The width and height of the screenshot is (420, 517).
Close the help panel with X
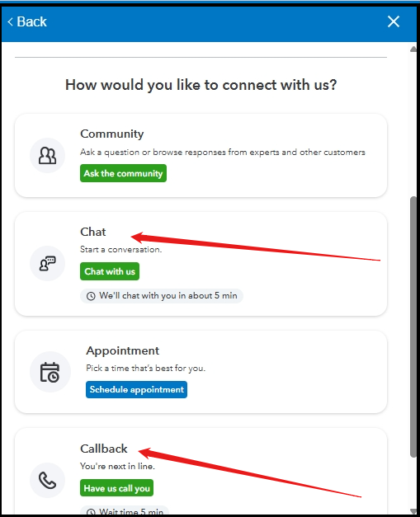click(394, 21)
